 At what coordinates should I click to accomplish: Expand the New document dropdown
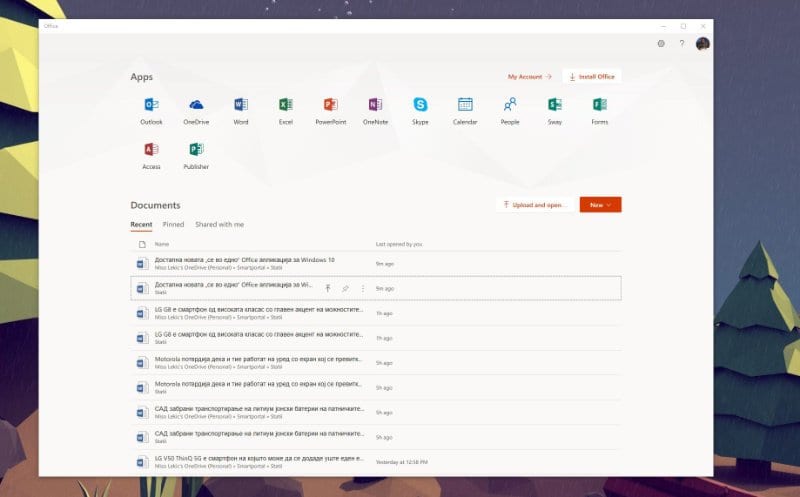point(601,205)
